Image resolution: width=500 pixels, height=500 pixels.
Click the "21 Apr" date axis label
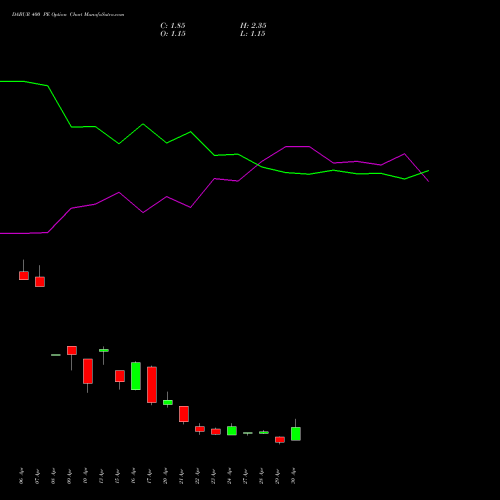click(x=181, y=476)
